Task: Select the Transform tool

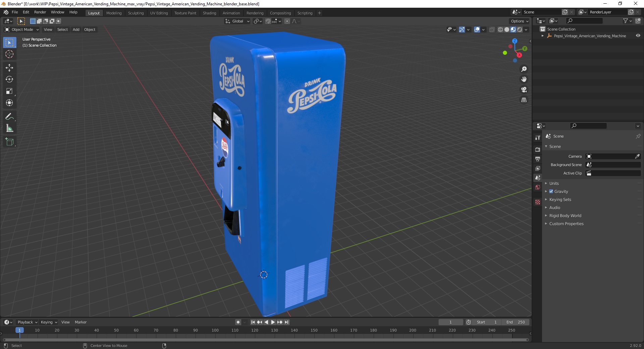Action: click(9, 103)
